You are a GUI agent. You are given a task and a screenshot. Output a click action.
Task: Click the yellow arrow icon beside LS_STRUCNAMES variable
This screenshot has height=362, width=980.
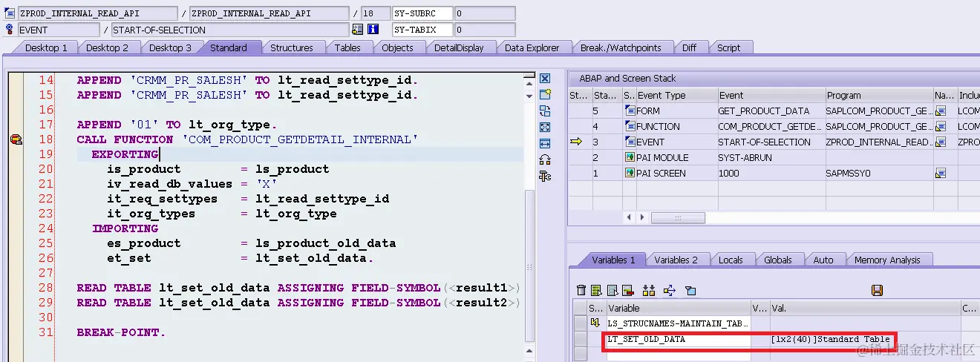click(x=595, y=323)
